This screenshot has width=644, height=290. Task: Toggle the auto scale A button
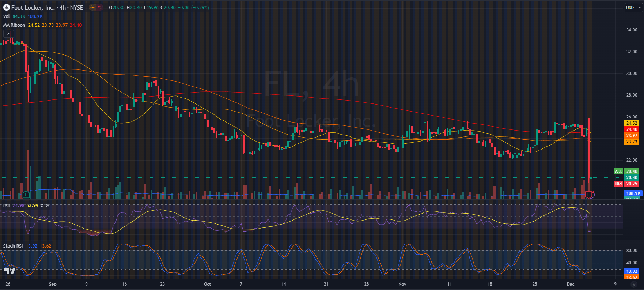point(635,284)
